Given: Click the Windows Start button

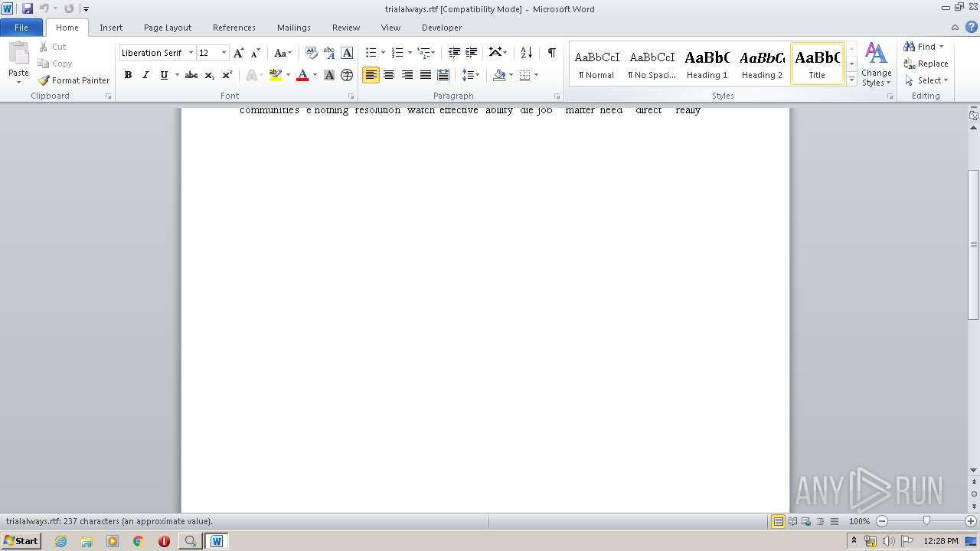Looking at the screenshot, I should coord(21,541).
